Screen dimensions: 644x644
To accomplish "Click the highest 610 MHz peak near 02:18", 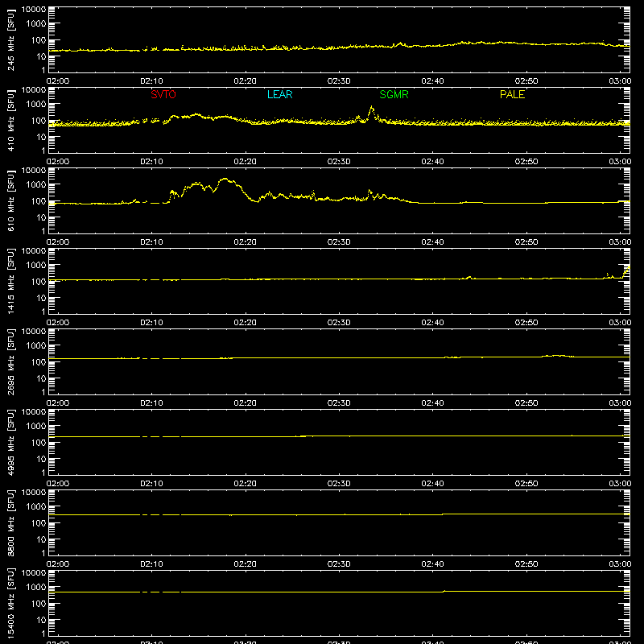I will pyautogui.click(x=225, y=180).
